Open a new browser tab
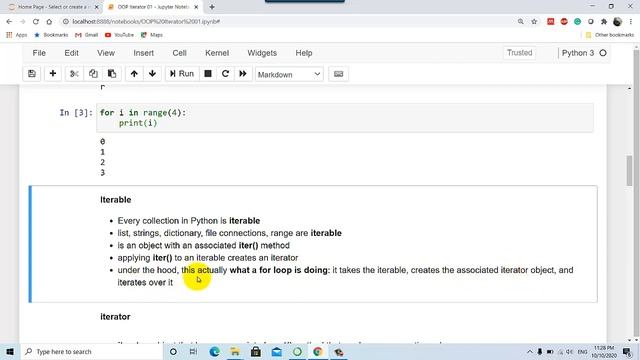 pyautogui.click(x=212, y=7)
